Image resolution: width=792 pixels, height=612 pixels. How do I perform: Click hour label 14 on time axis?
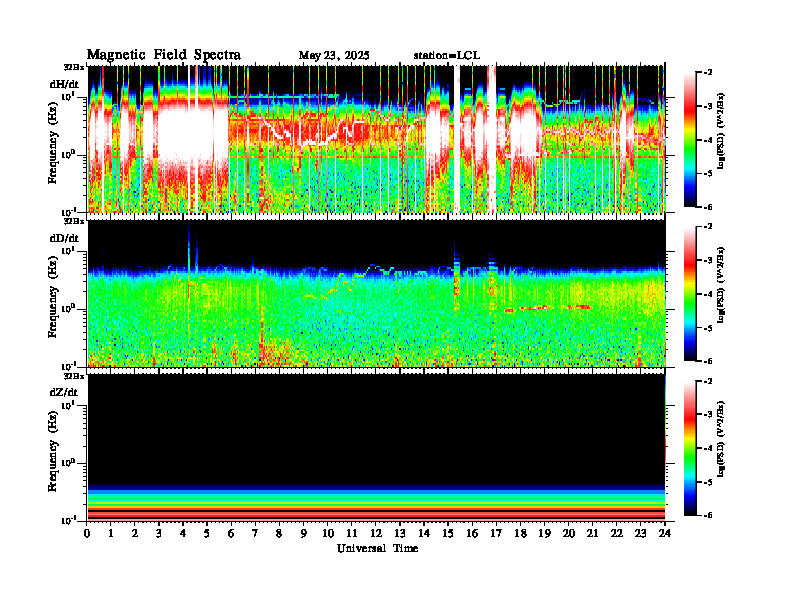pos(424,534)
